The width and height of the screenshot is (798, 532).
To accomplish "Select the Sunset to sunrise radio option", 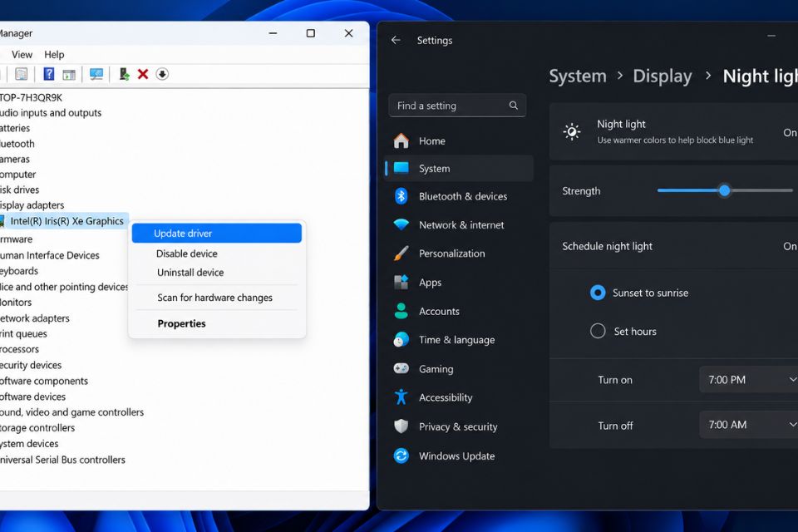I will (x=598, y=293).
